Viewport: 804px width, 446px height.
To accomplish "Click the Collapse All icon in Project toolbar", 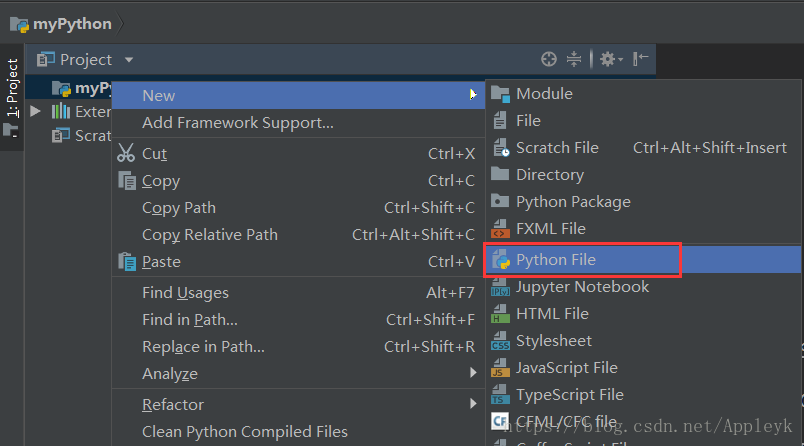I will point(574,59).
